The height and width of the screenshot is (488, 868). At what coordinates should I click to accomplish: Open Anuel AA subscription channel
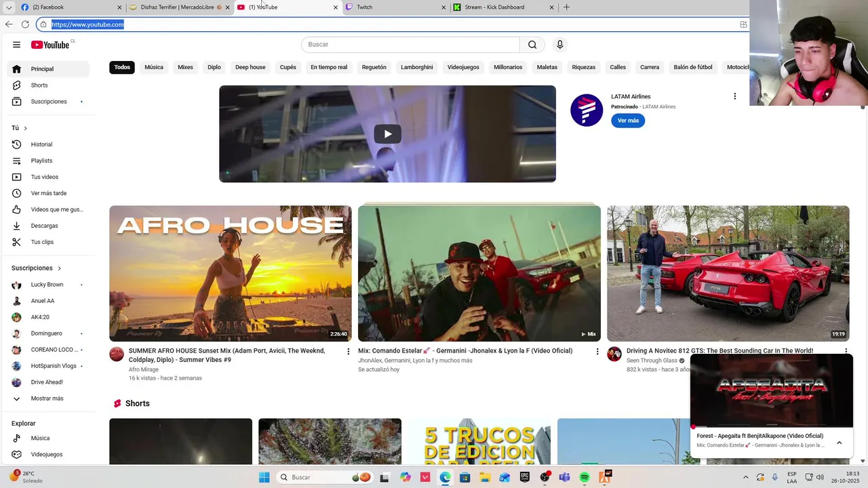point(47,301)
